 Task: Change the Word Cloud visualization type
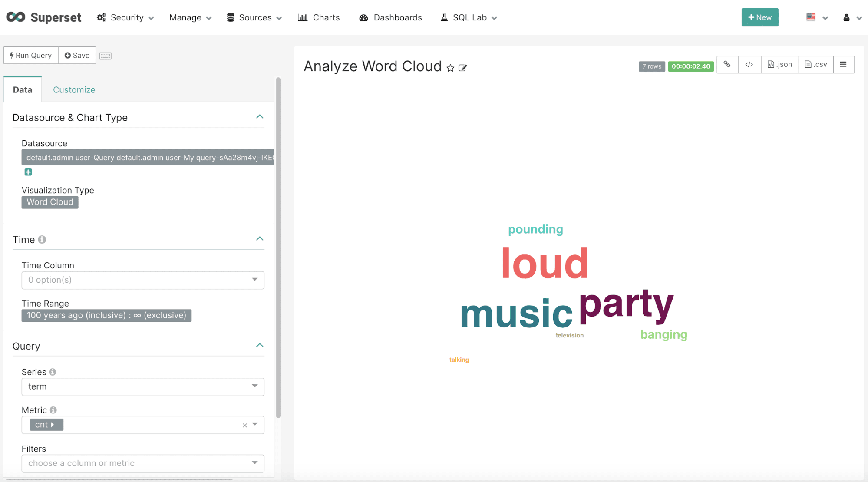point(50,202)
